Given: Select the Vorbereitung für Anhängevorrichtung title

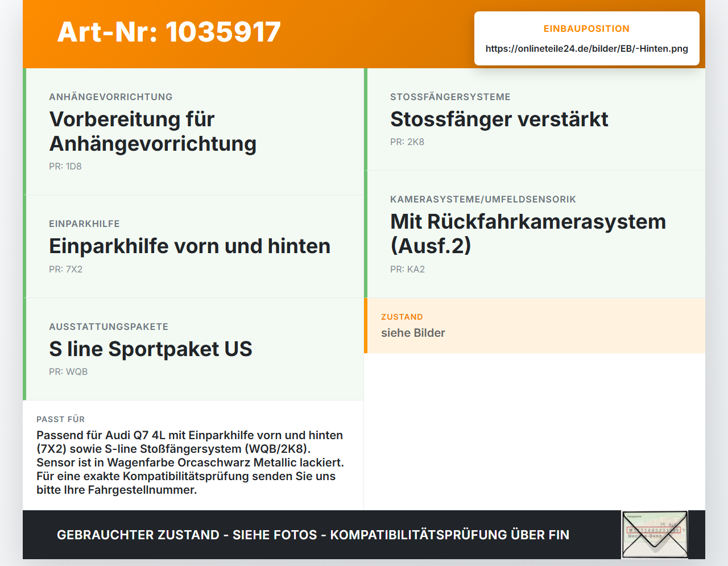Looking at the screenshot, I should coord(153,131).
